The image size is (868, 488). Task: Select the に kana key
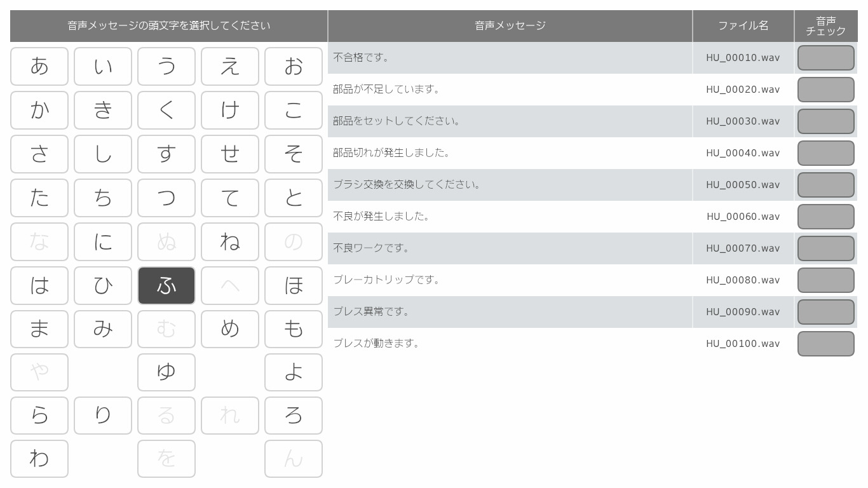tap(103, 241)
